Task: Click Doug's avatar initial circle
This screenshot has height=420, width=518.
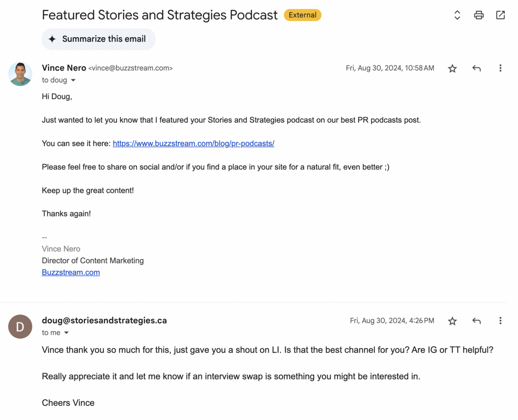Action: [20, 326]
